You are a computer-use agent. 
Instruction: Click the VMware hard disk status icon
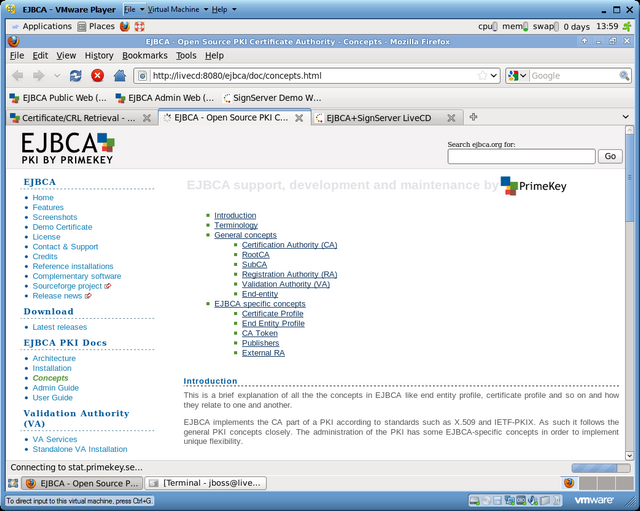pos(474,500)
